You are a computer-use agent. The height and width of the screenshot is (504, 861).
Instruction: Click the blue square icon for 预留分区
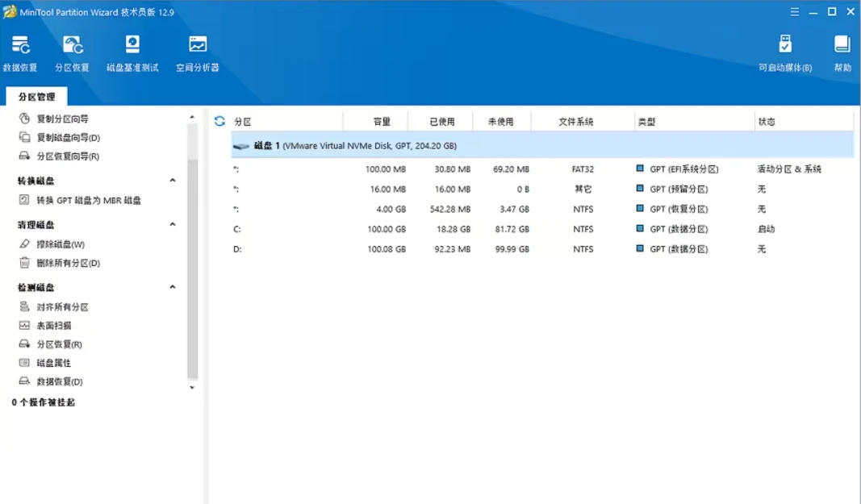[640, 189]
